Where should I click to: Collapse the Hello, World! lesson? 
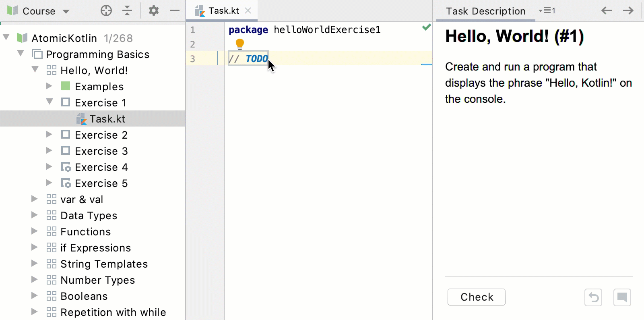[35, 70]
